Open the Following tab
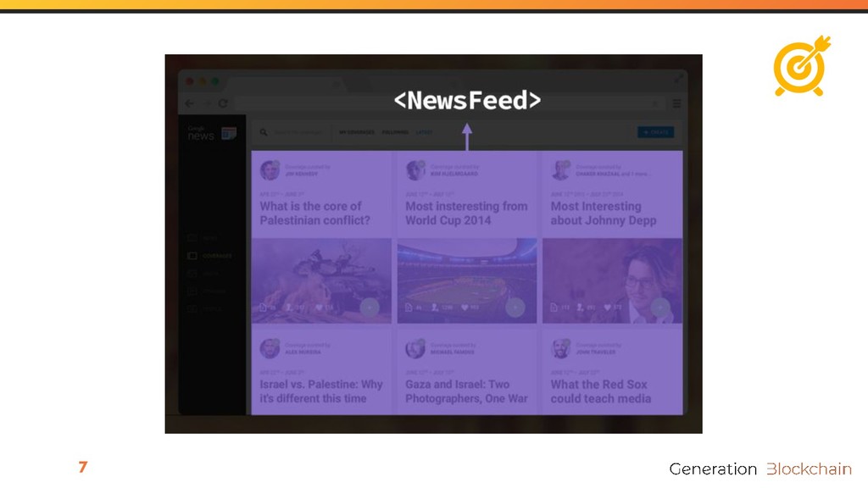868x488 pixels. pos(395,132)
